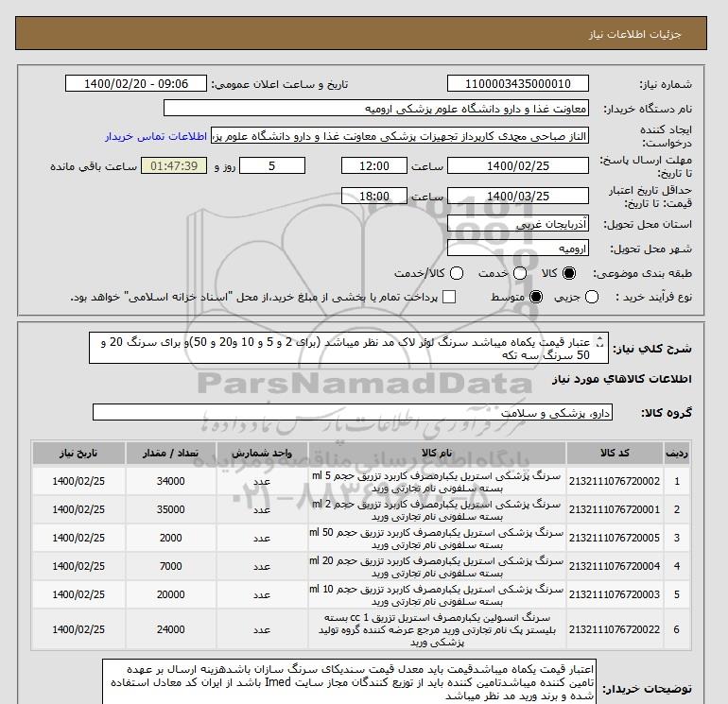Click the ارومیه delivery city field
728x704 pixels.
[x=516, y=249]
